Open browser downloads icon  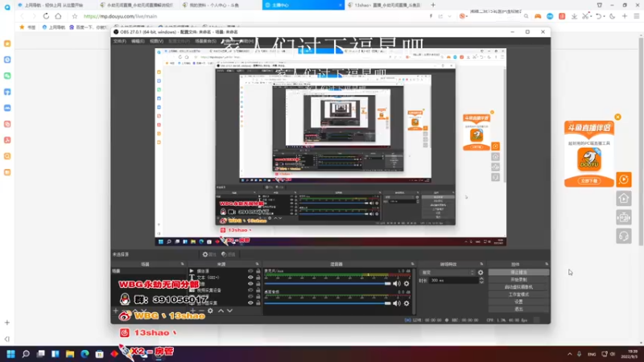tap(574, 16)
